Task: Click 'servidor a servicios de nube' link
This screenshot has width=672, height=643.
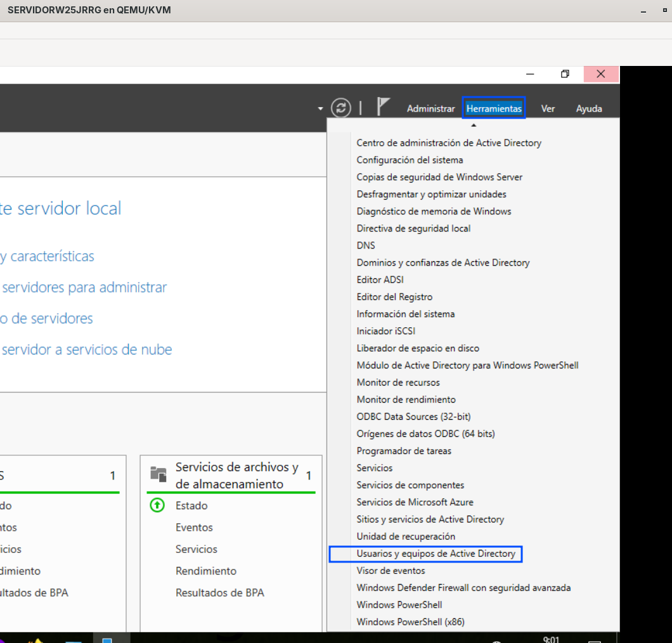Action: point(87,350)
